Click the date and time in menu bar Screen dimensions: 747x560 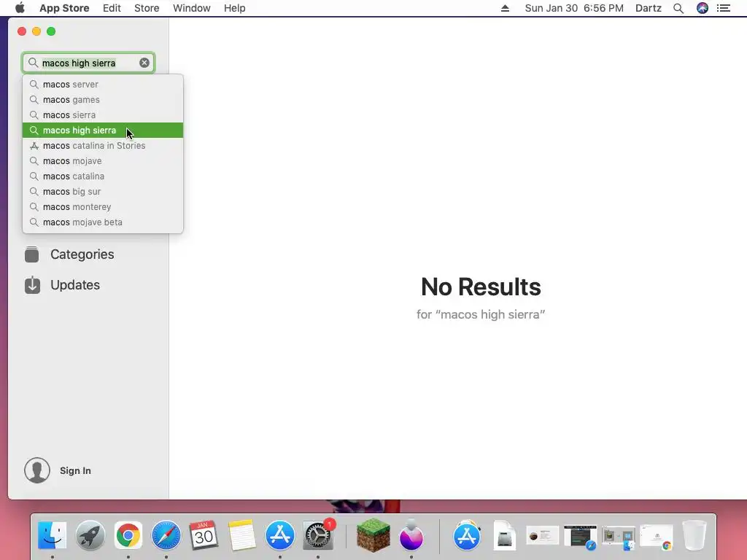point(574,8)
